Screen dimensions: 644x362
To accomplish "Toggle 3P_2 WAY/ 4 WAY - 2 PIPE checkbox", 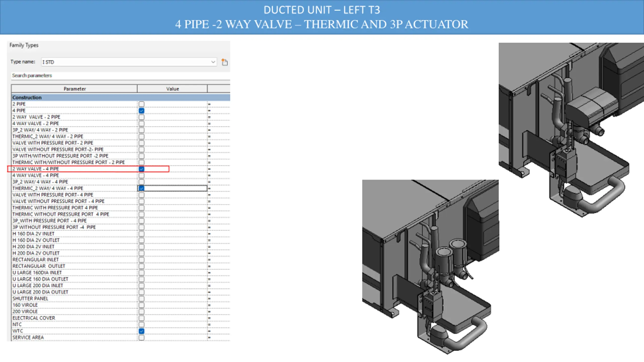I will point(142,130).
